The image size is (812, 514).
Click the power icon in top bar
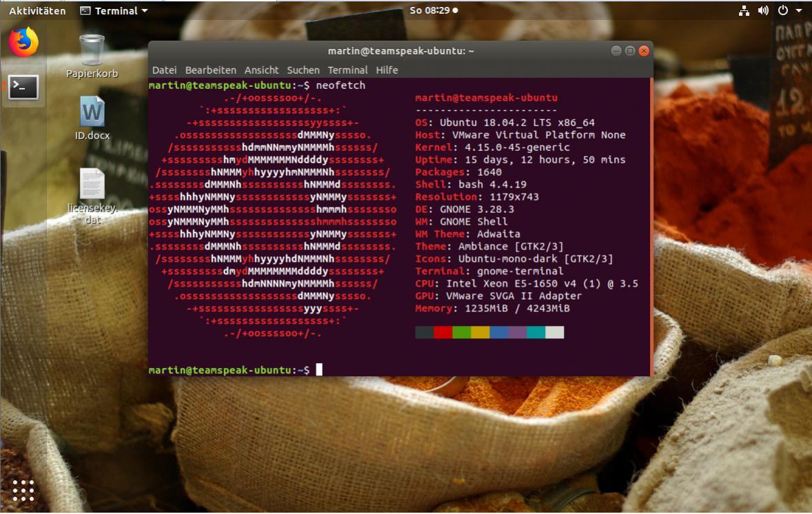pyautogui.click(x=783, y=10)
